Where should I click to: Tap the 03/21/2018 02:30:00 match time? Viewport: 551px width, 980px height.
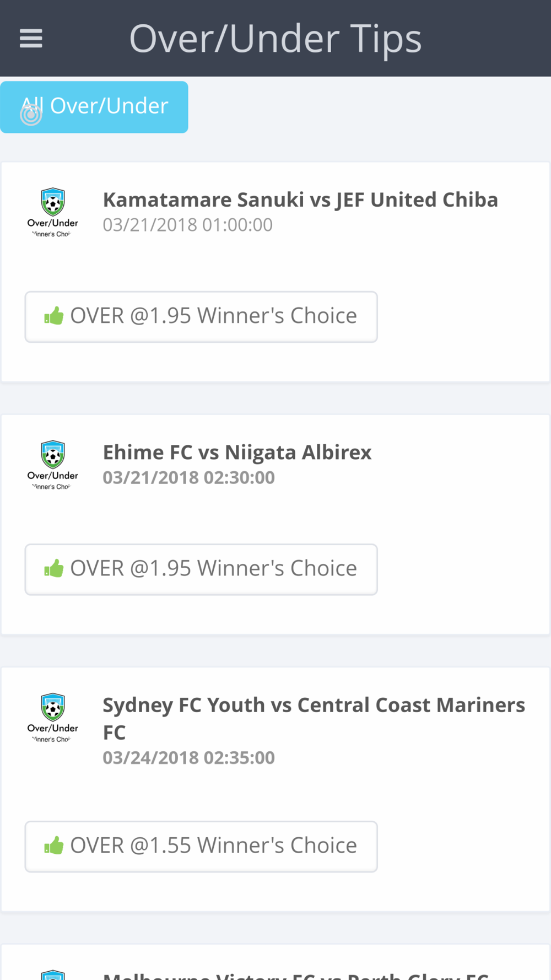(188, 477)
